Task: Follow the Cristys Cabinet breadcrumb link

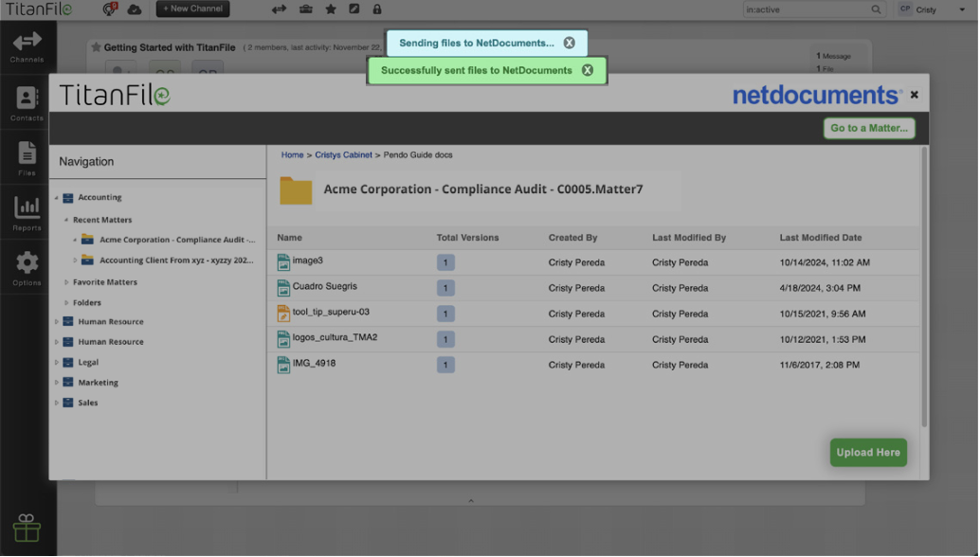Action: [343, 154]
